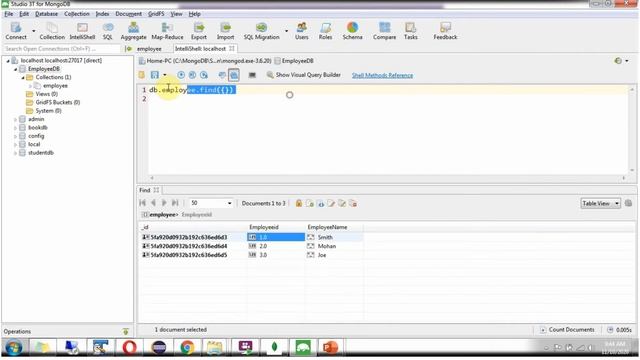Open the SQL Migration dropdown arrow
The width and height of the screenshot is (640, 360).
[286, 31]
